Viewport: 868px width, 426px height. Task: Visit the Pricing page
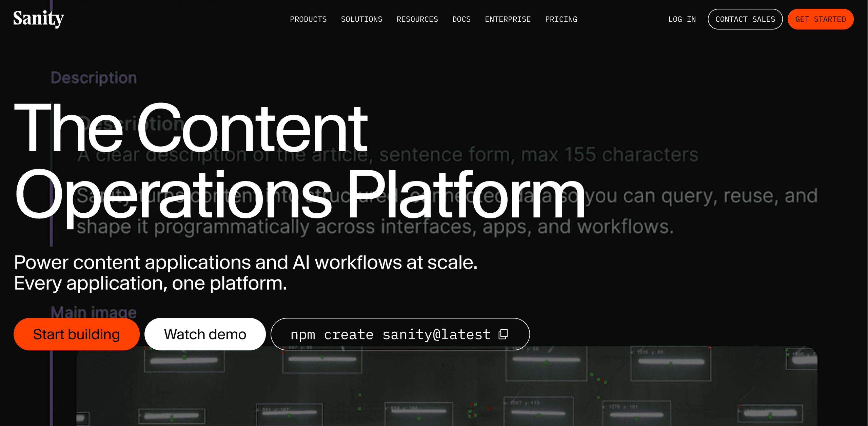(561, 19)
